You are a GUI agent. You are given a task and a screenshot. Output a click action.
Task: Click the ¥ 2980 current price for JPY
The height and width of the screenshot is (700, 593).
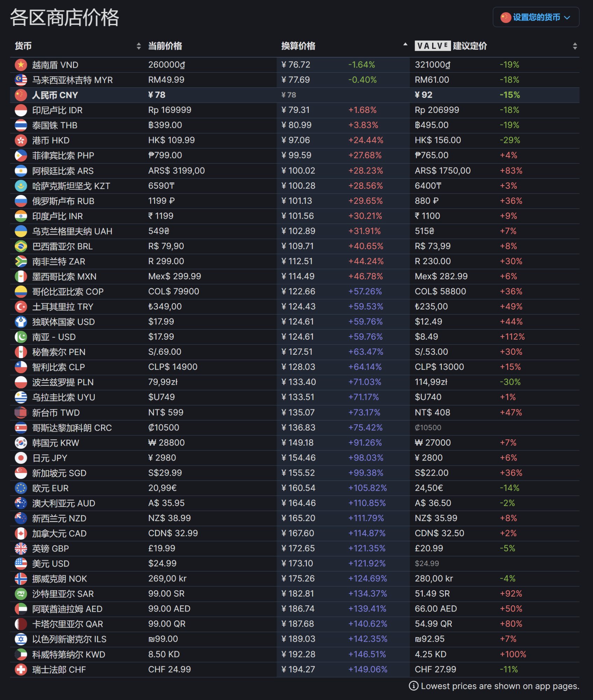pyautogui.click(x=162, y=457)
